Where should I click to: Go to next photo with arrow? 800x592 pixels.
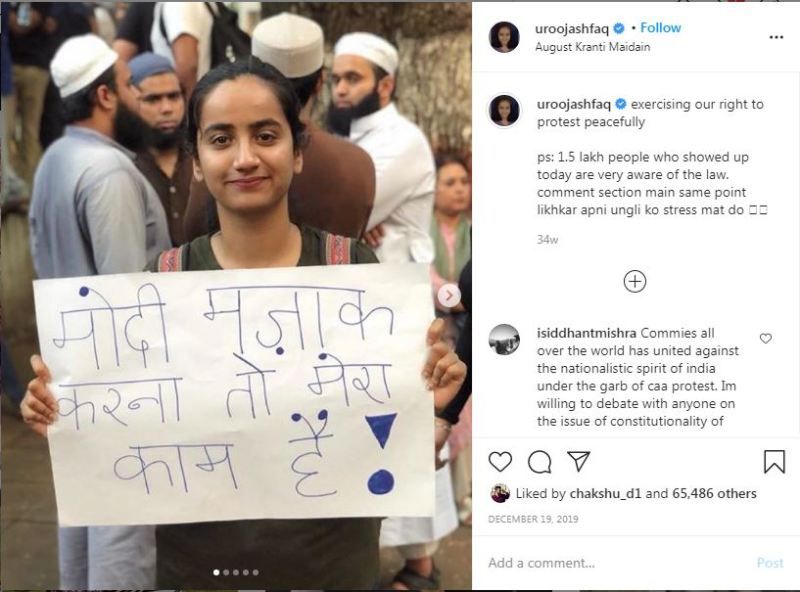[449, 295]
